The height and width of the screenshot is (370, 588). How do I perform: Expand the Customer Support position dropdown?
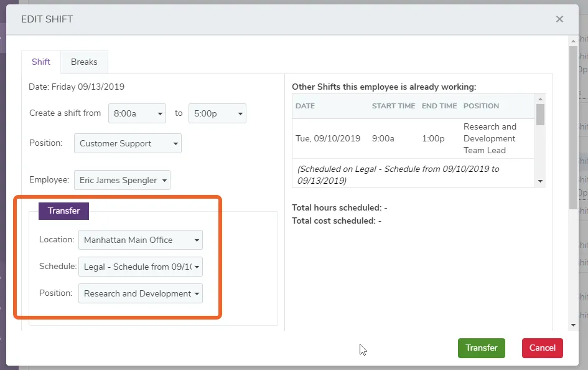coord(128,143)
